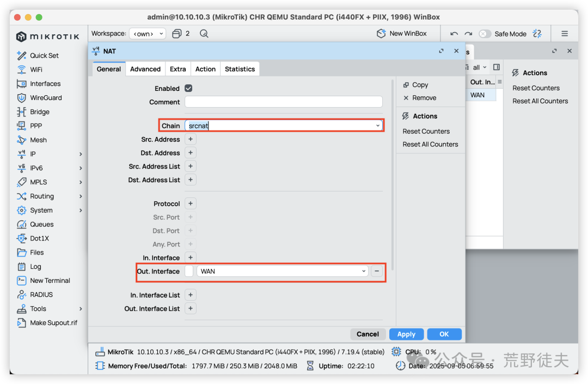Add an Out. Interface List condition
The image size is (588, 384).
tap(191, 309)
